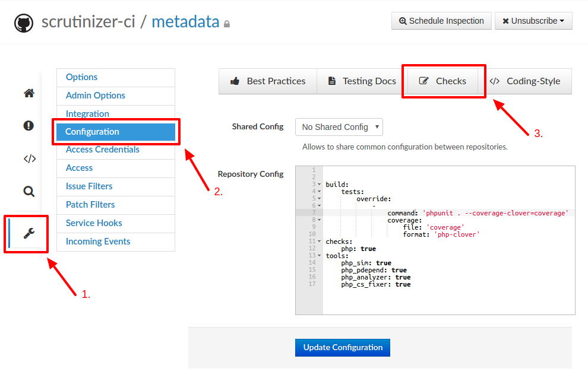Viewport: 588px width, 378px height.
Task: Open the Integration settings page
Action: click(115, 113)
